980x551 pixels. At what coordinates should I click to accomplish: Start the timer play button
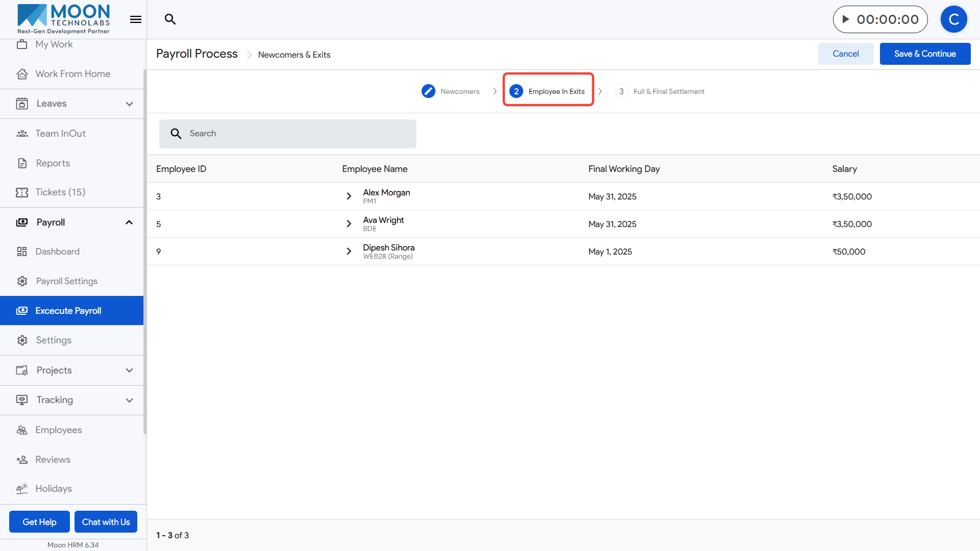tap(846, 19)
